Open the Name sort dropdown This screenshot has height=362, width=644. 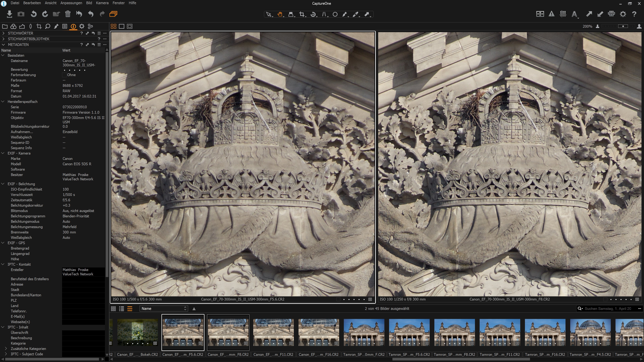(164, 309)
